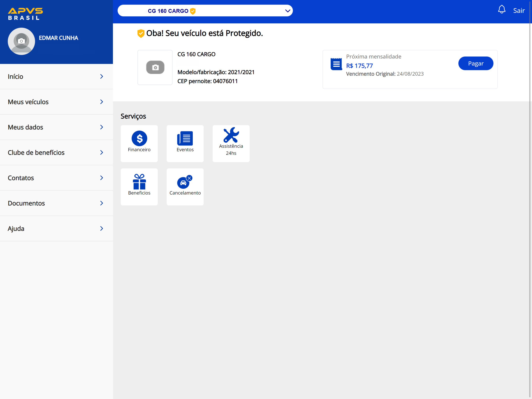Click the Próxima mensalidade label
532x399 pixels.
[x=373, y=56]
